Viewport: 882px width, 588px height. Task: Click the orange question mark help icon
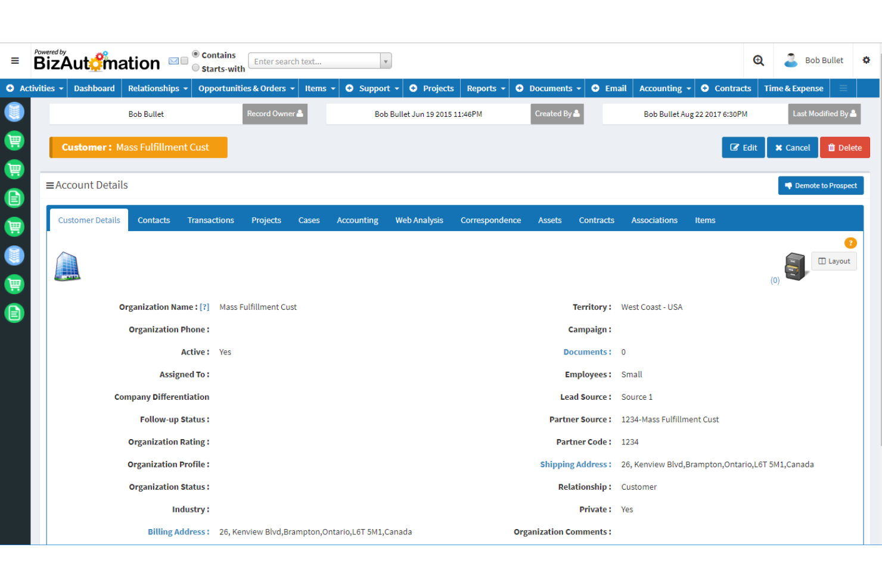pos(850,243)
